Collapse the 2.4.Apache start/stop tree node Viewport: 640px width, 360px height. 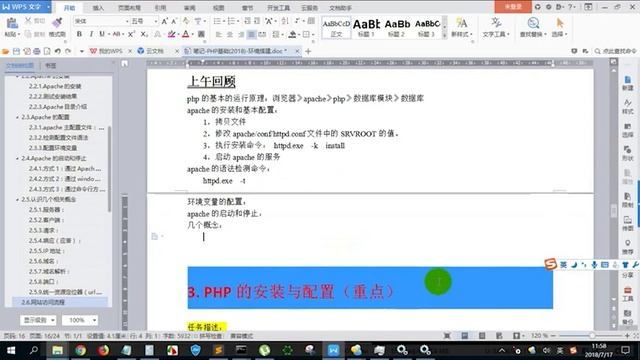[x=18, y=158]
